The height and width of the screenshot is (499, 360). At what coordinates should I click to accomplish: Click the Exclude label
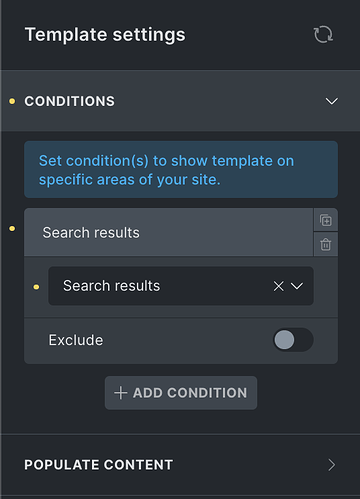(76, 340)
